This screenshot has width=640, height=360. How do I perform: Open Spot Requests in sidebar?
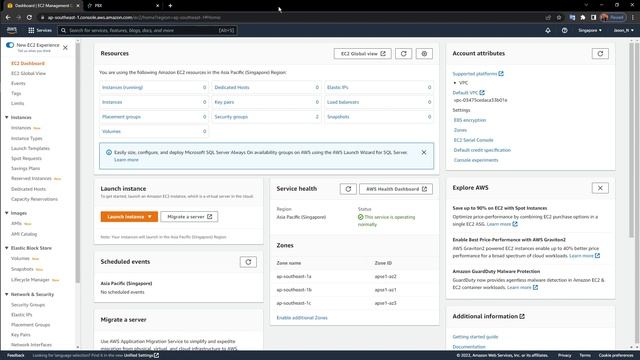26,158
